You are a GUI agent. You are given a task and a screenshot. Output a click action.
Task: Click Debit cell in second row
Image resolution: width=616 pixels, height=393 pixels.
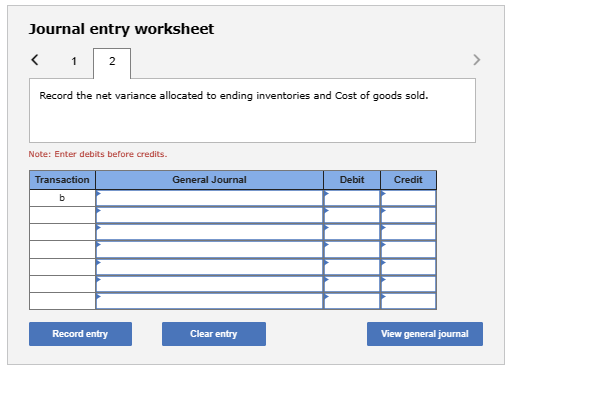(x=352, y=215)
